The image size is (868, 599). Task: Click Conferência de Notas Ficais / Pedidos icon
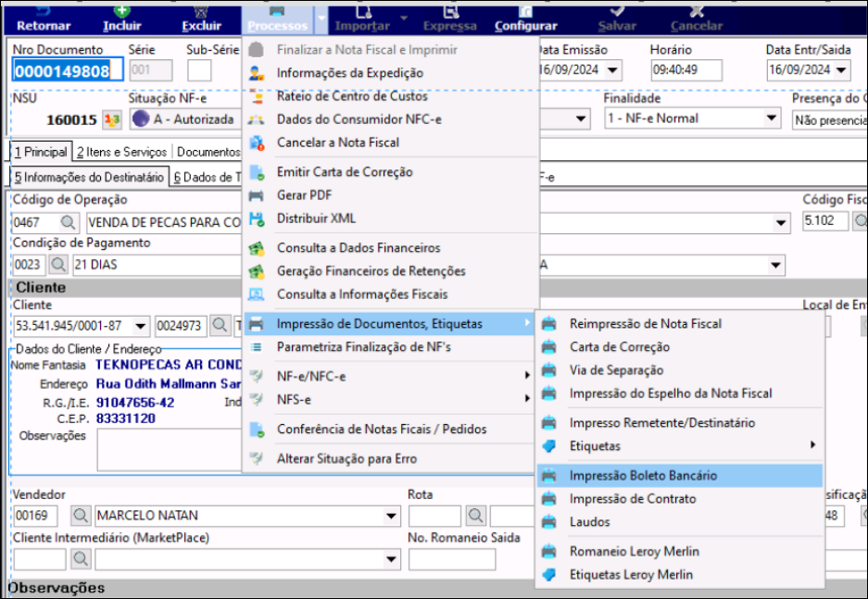[257, 430]
